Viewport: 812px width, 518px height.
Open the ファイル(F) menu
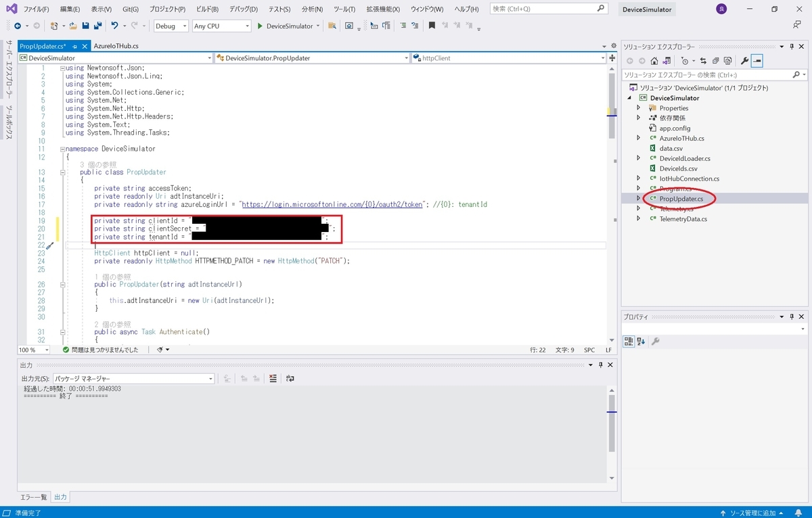coord(36,9)
